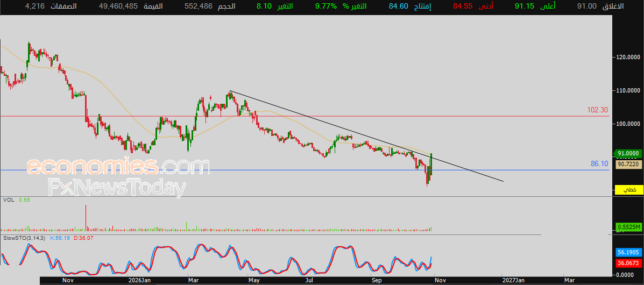Image resolution: width=644 pixels, height=285 pixels.
Task: Click the 110.0000 price axis label
Action: [628, 90]
